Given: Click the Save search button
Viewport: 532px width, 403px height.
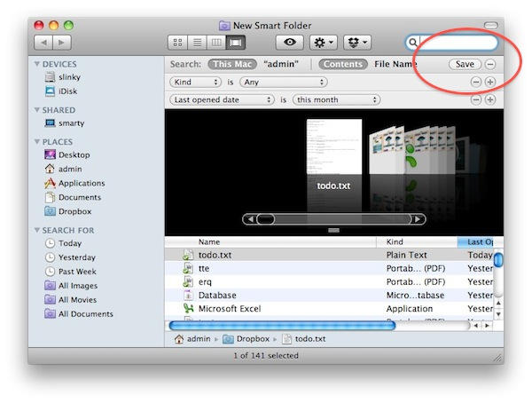Looking at the screenshot, I should (464, 64).
